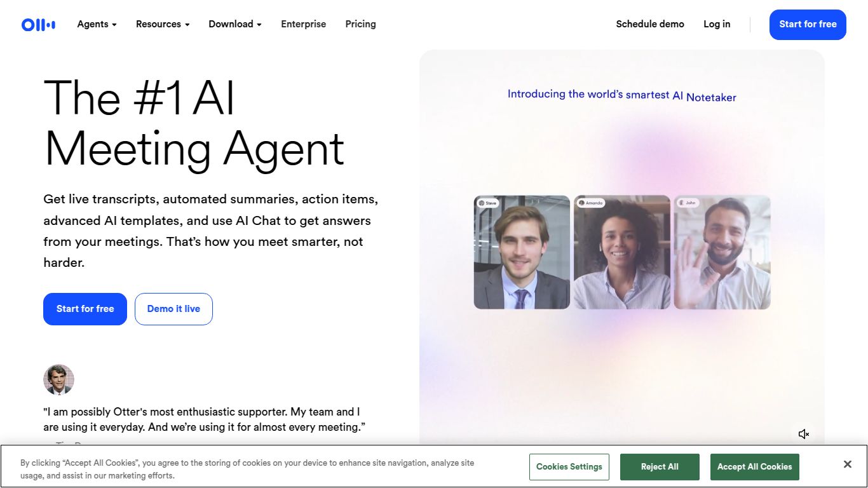This screenshot has width=868, height=488.
Task: Click Schedule demo link
Action: pyautogui.click(x=650, y=24)
